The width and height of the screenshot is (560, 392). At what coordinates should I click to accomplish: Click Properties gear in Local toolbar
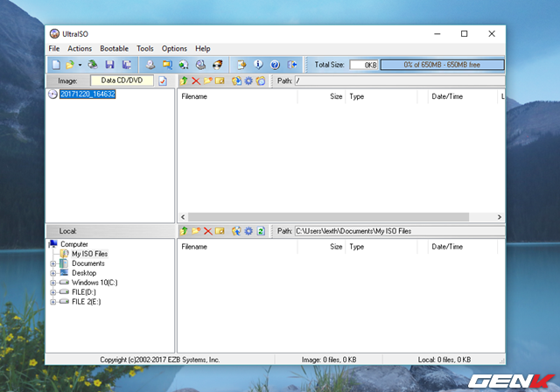248,231
